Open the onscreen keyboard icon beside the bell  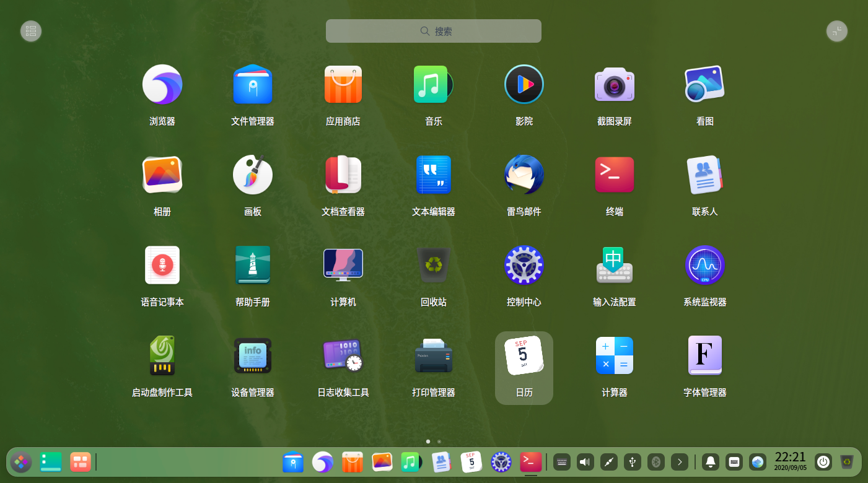coord(734,462)
